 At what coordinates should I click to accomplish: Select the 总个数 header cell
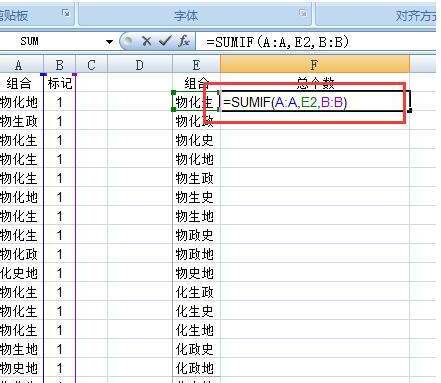[315, 82]
